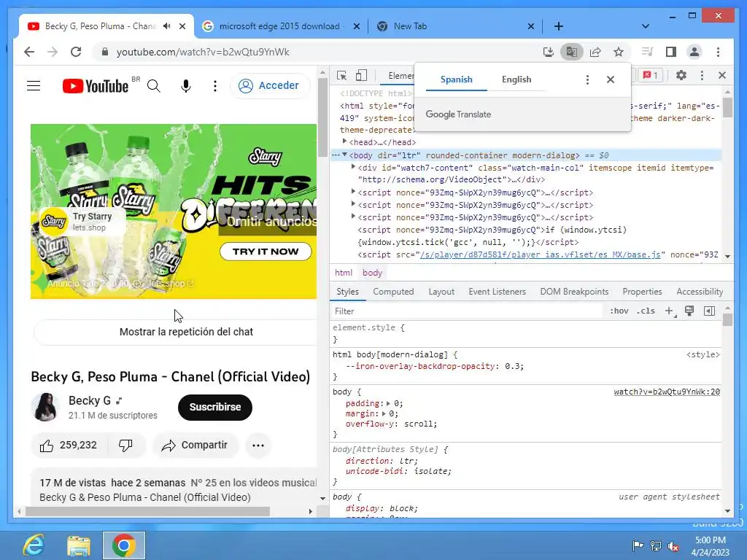Screen dimensions: 747x560
Task: Open the DOM Breakpoints tab
Action: (x=575, y=292)
